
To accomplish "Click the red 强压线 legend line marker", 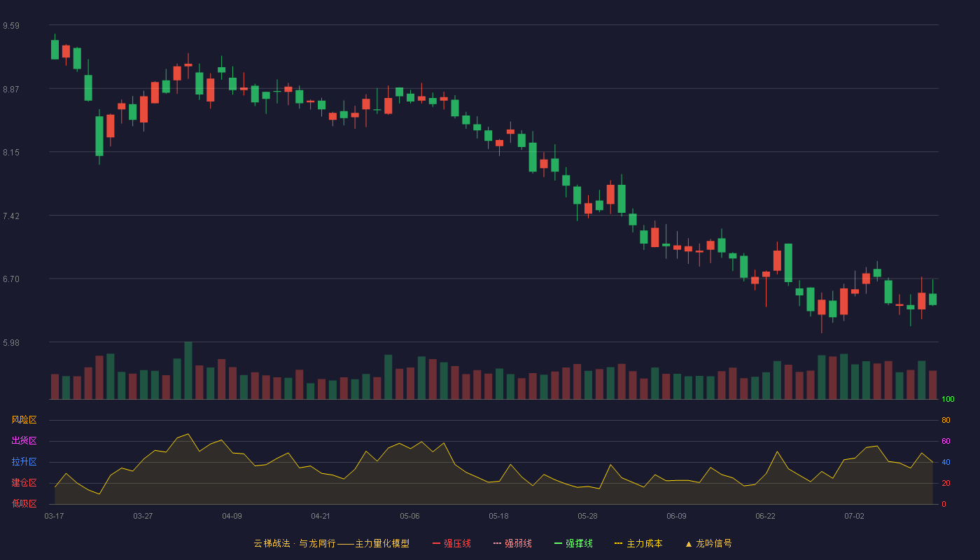I will 436,543.
